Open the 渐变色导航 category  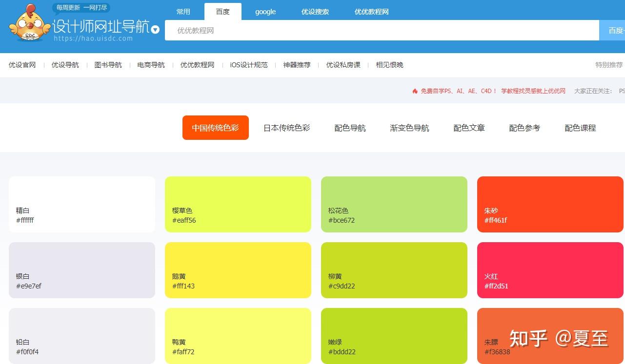tap(409, 128)
